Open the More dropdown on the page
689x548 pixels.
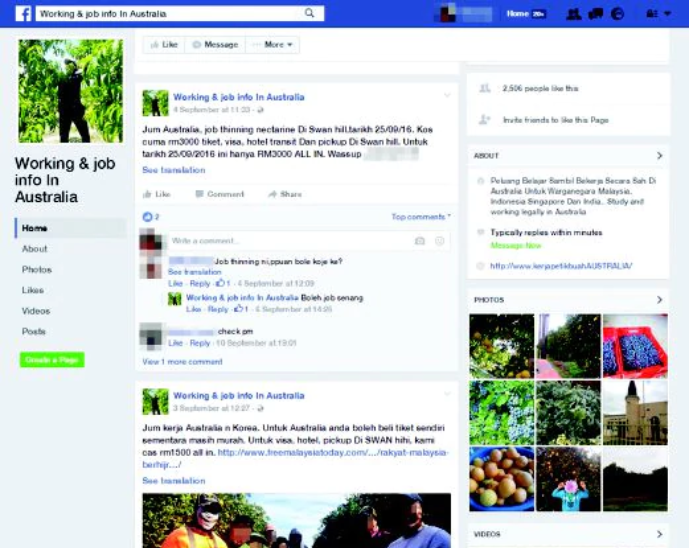272,44
